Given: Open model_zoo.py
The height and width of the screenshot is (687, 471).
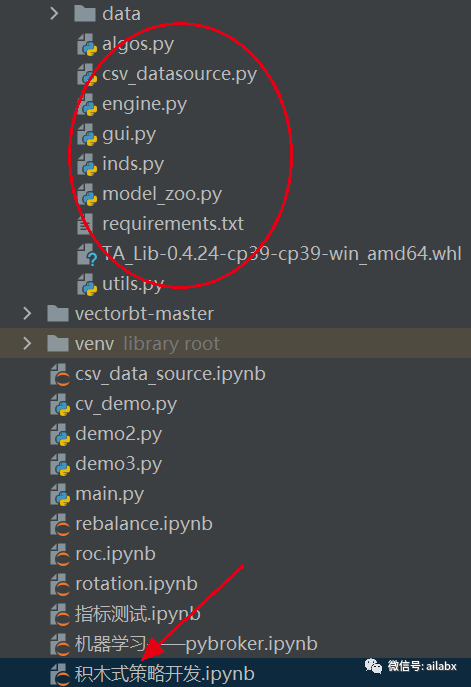Looking at the screenshot, I should point(162,194).
